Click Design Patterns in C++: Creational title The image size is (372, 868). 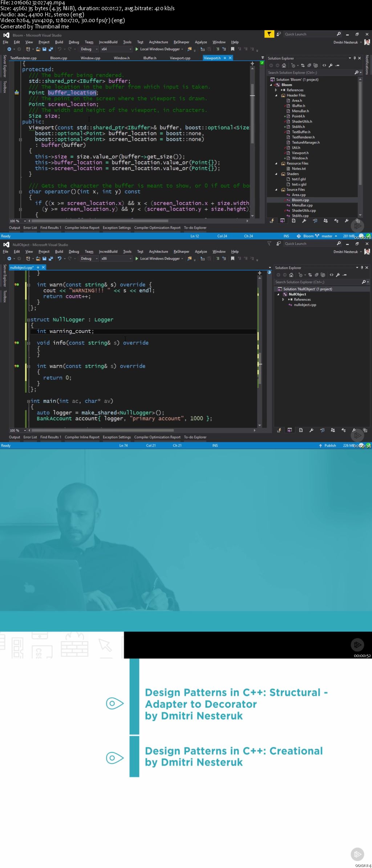click(x=234, y=751)
